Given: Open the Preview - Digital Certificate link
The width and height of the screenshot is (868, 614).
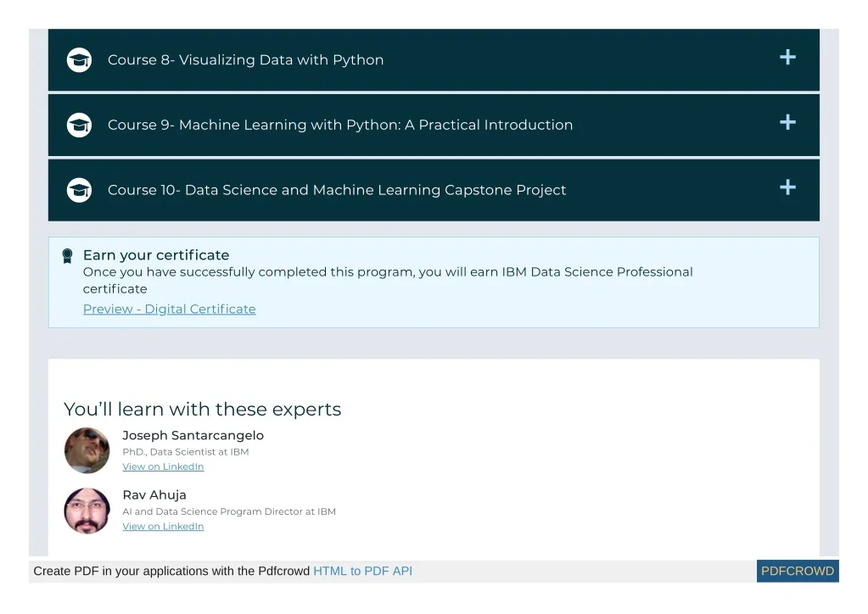Looking at the screenshot, I should [169, 310].
